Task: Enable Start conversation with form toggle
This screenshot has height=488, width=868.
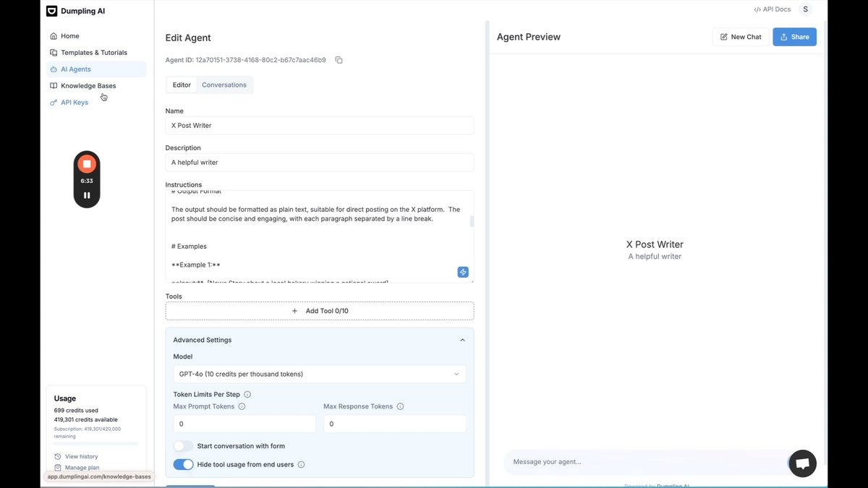Action: point(184,446)
